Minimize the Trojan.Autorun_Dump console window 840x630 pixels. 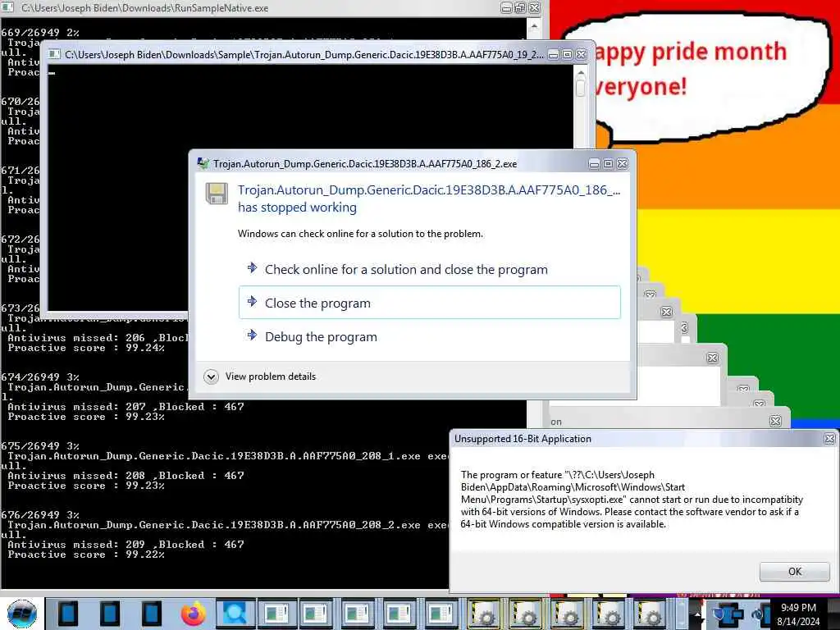click(x=554, y=55)
